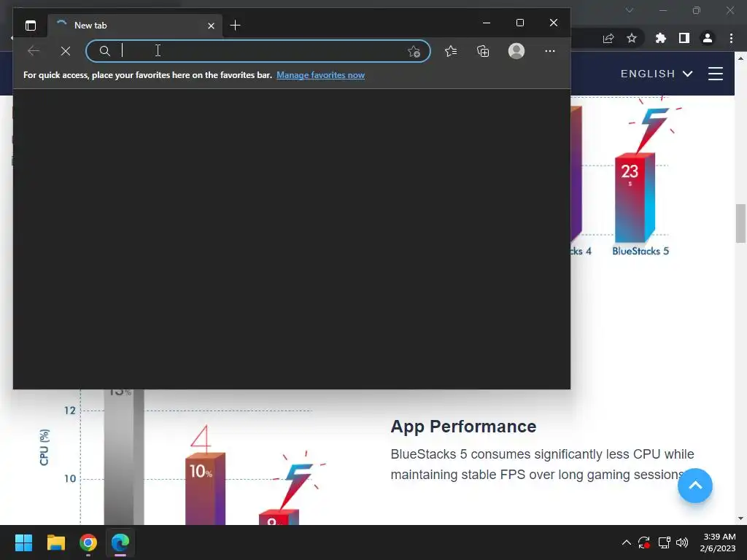Click the 10% bar label in CPU chart

[201, 472]
